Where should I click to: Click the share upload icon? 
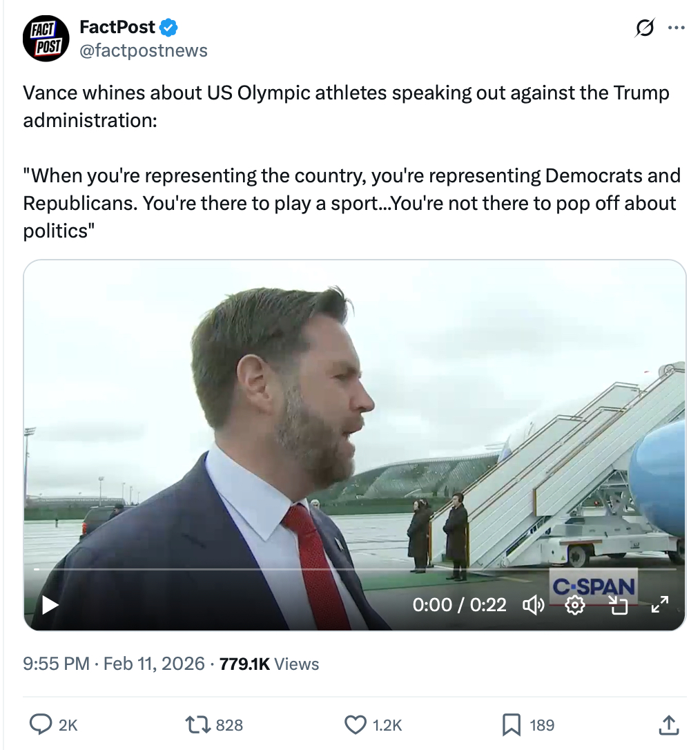pos(668,724)
